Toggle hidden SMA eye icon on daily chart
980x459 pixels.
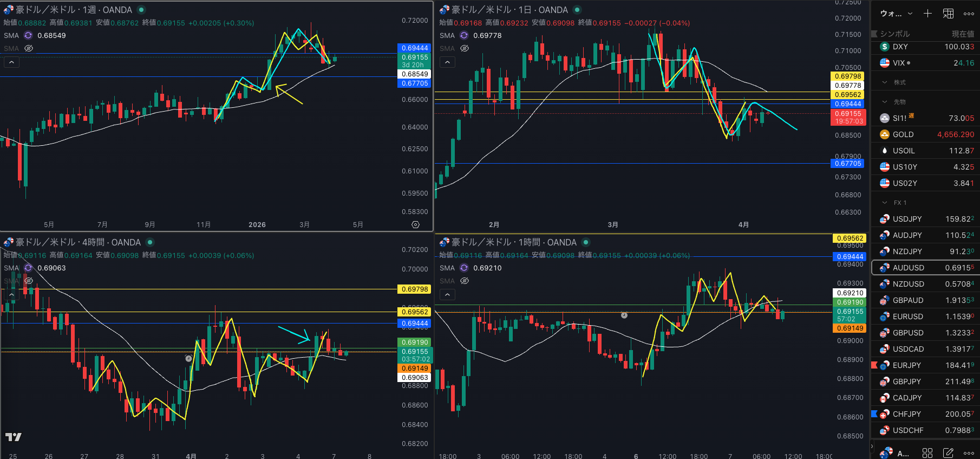click(465, 48)
